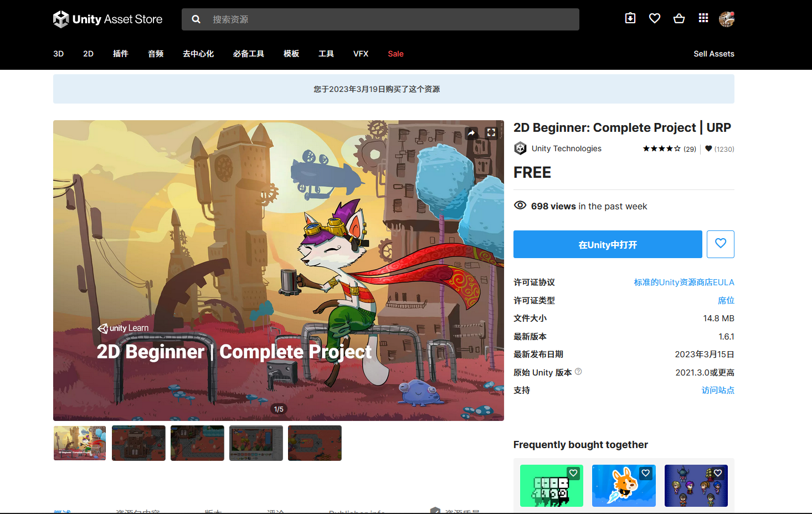Image resolution: width=812 pixels, height=514 pixels.
Task: Click the share arrow icon on preview image
Action: (x=471, y=133)
